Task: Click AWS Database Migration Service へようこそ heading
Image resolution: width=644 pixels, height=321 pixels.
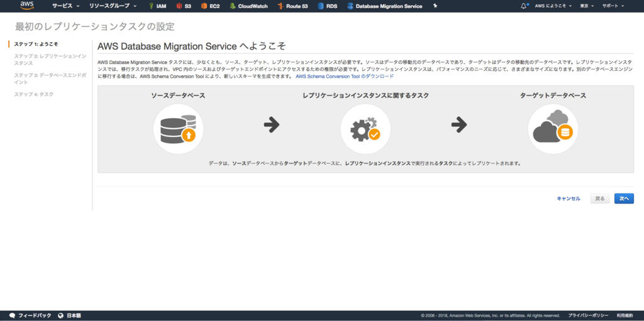Action: coord(192,46)
